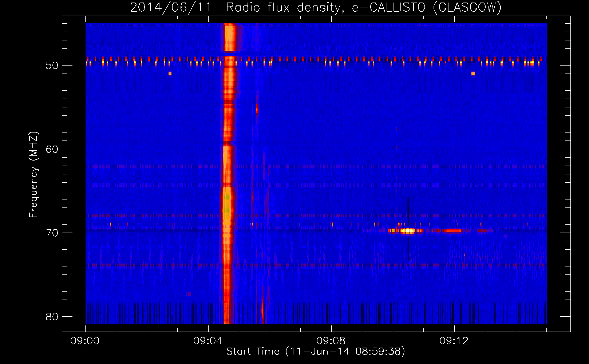Click the '60' frequency tick label
The width and height of the screenshot is (589, 364).
tap(52, 149)
